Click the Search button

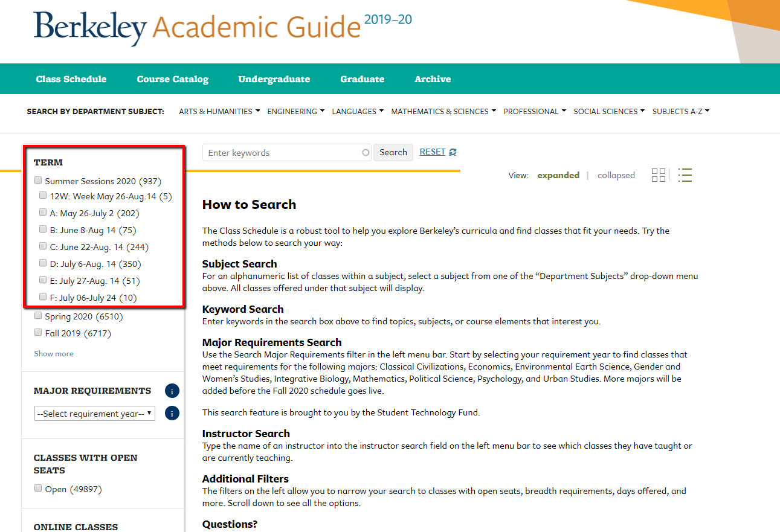click(393, 152)
